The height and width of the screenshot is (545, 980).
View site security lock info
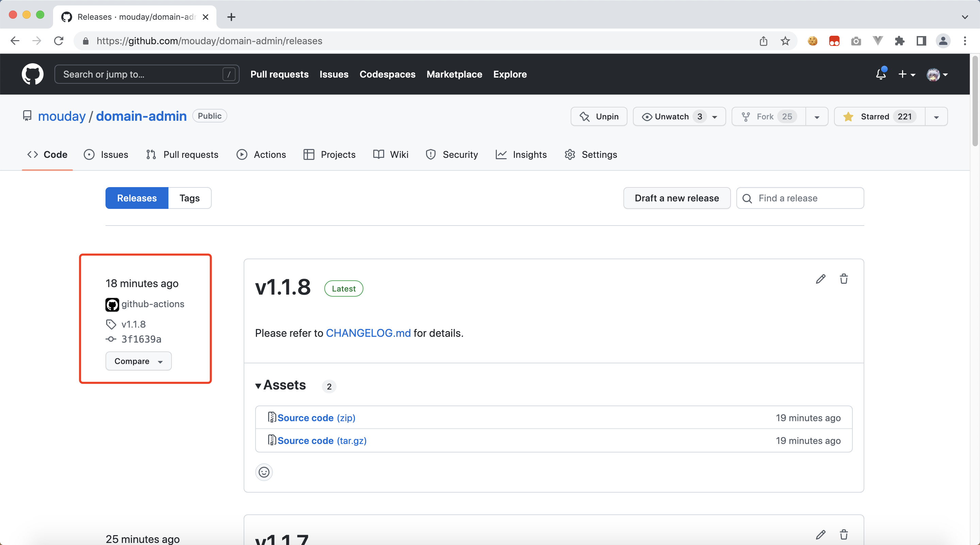86,41
